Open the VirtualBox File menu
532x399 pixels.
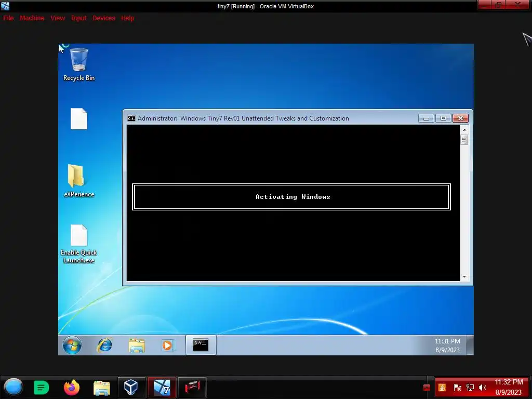8,18
